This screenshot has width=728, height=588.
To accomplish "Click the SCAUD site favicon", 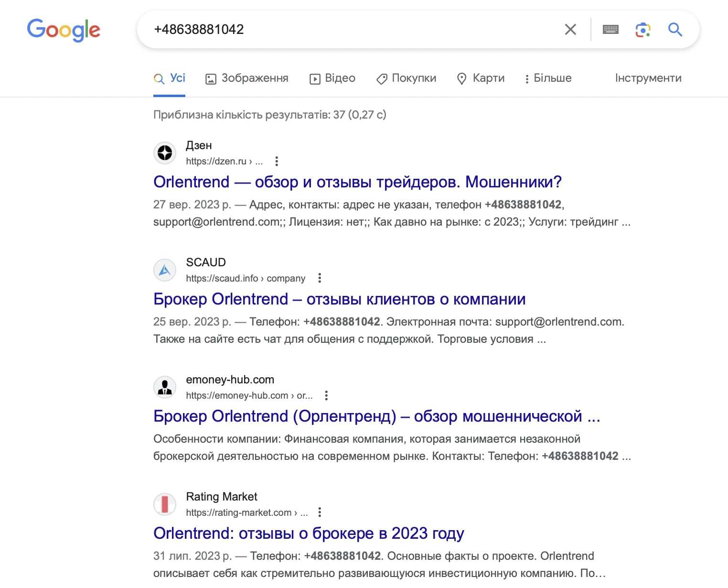I will click(165, 270).
